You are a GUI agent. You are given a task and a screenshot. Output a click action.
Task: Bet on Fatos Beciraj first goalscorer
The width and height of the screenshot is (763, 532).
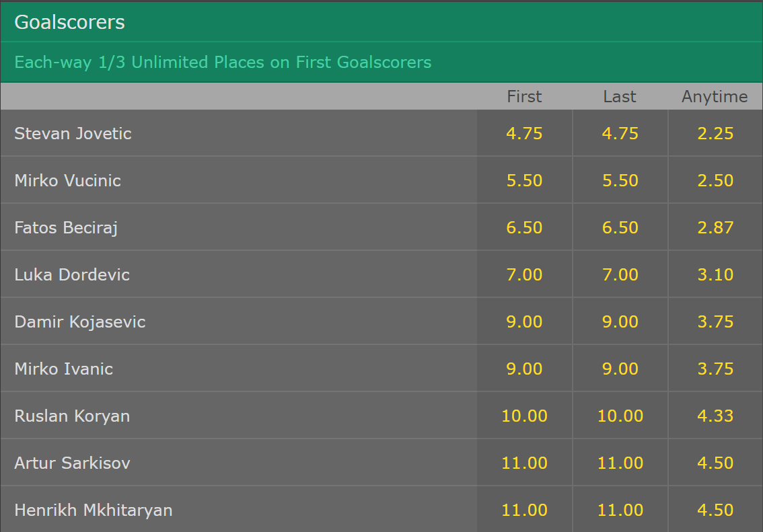(x=524, y=227)
